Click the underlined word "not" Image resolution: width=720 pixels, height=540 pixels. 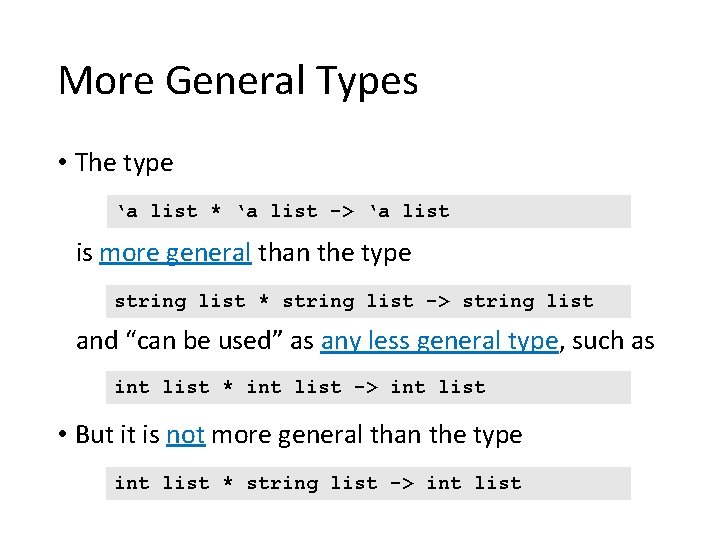click(x=185, y=435)
